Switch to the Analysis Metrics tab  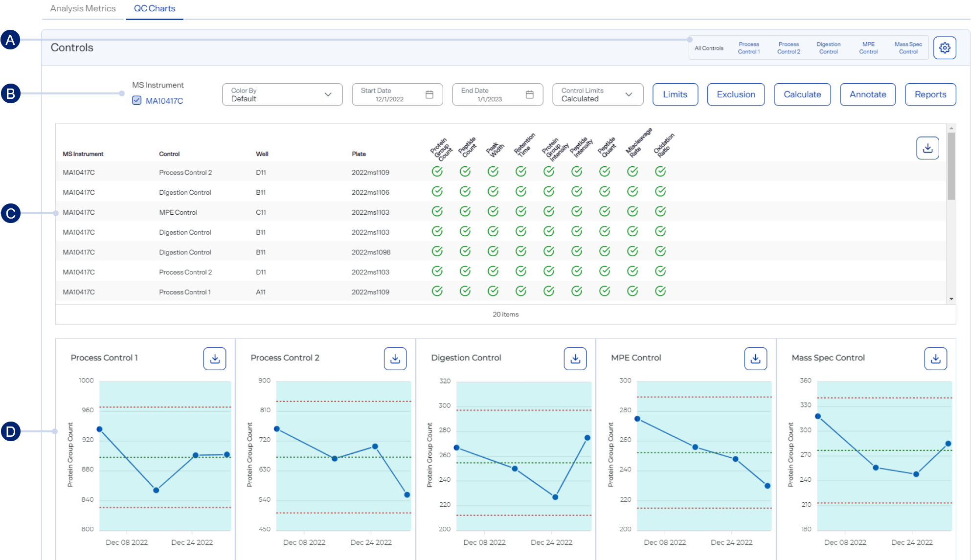[83, 9]
